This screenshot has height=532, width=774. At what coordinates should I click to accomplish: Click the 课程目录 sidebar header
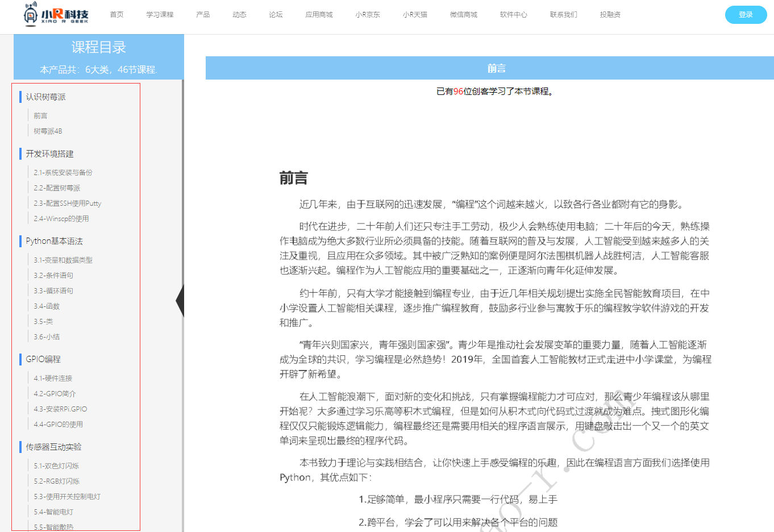click(98, 48)
